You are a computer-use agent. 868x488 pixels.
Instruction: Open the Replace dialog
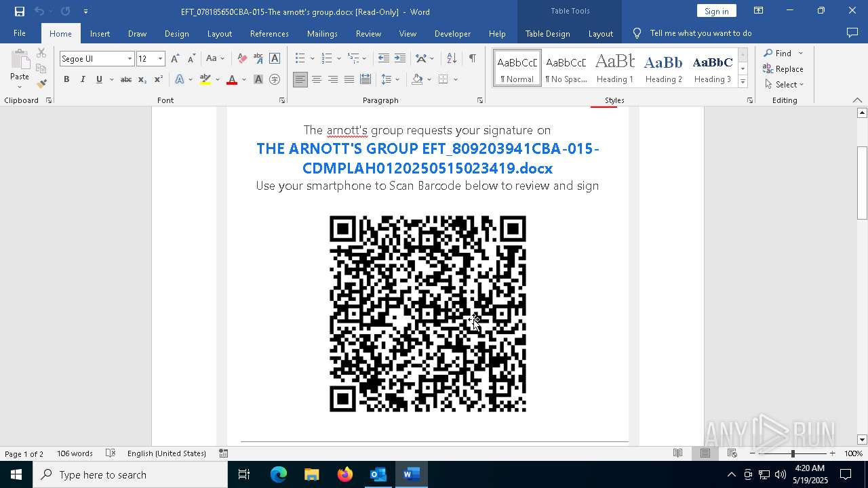point(783,69)
